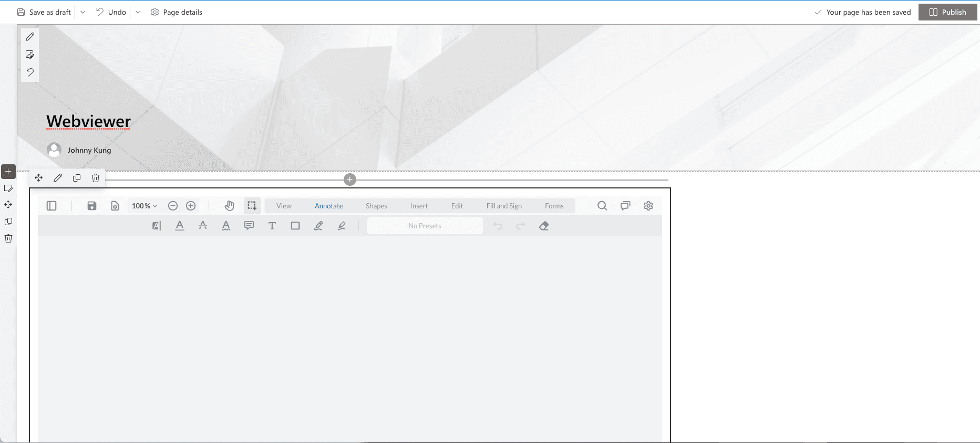Pick the rectangle annotation tool

(295, 226)
